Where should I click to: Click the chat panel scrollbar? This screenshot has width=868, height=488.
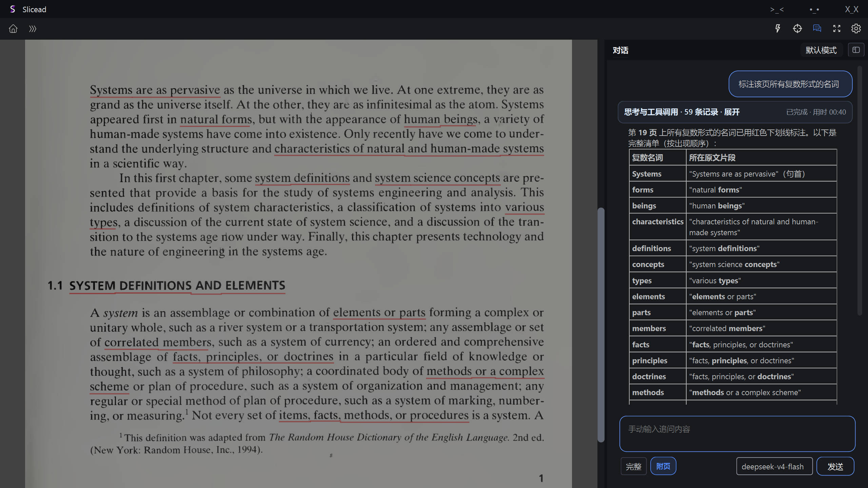(860, 190)
